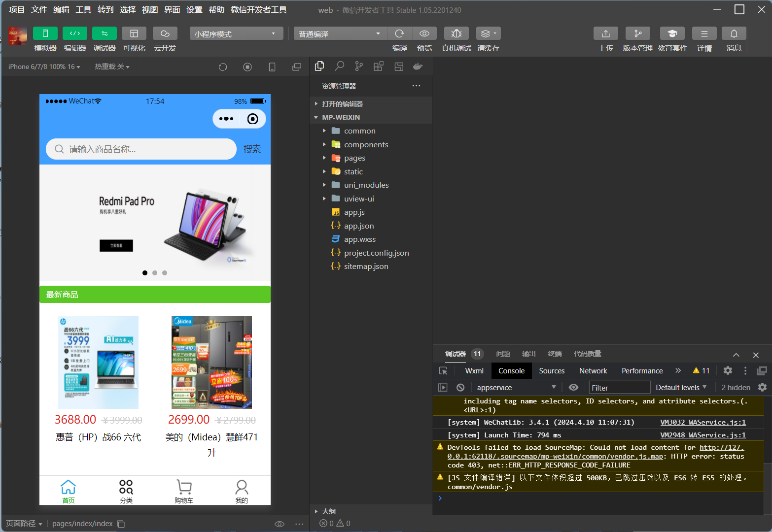Screen dimensions: 772x532
Task: Switch to the 问题 tab
Action: [503, 354]
